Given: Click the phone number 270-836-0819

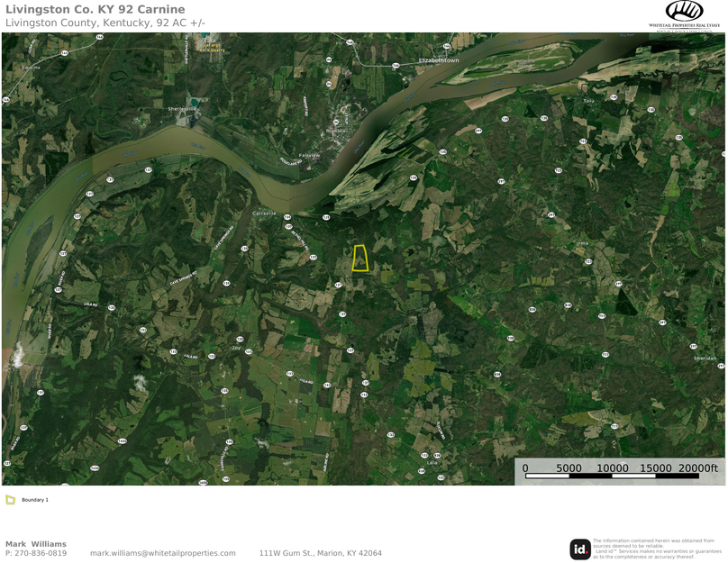Looking at the screenshot, I should (41, 553).
